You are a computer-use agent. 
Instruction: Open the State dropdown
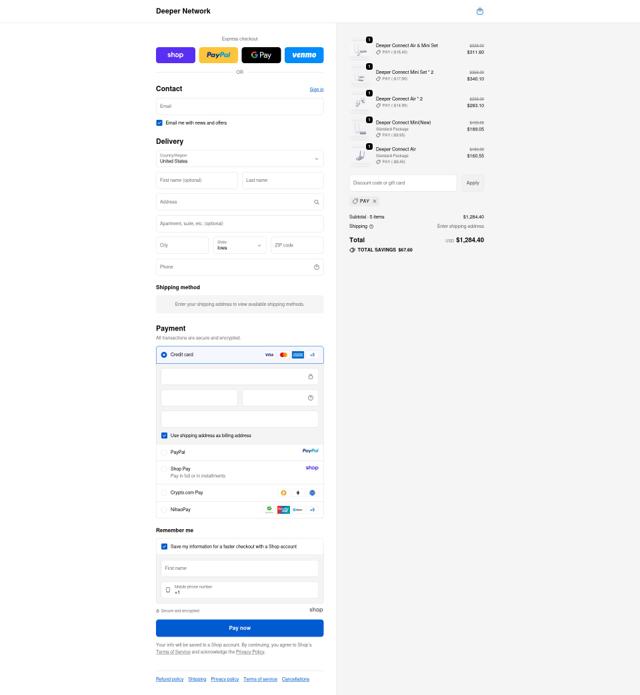point(240,245)
